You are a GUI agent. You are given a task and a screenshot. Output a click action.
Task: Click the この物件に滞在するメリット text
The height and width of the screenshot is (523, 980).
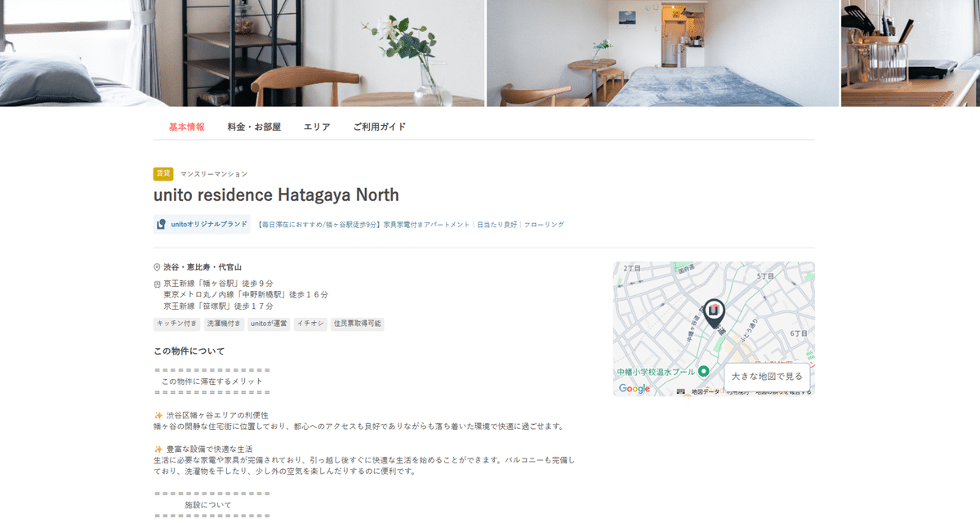pyautogui.click(x=212, y=381)
